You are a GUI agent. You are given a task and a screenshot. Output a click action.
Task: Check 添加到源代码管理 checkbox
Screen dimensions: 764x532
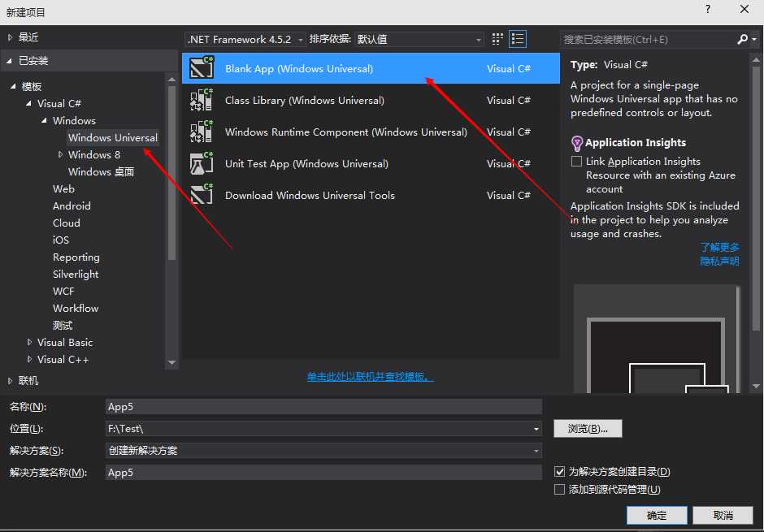(559, 489)
